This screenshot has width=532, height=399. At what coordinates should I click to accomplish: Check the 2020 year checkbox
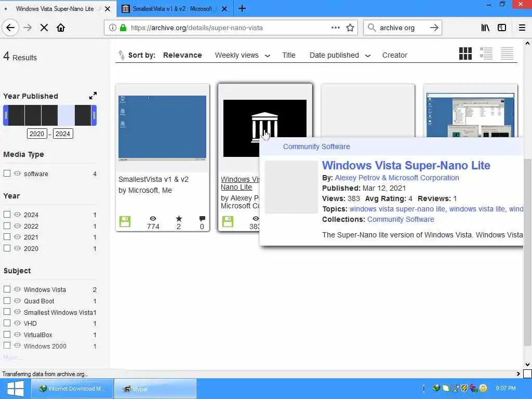7,248
